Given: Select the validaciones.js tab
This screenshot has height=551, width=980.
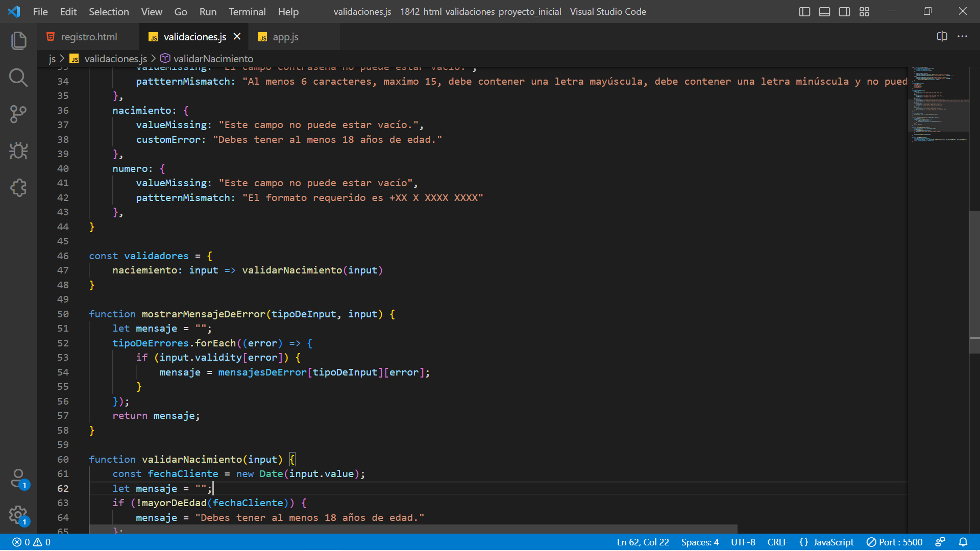Looking at the screenshot, I should [x=194, y=37].
